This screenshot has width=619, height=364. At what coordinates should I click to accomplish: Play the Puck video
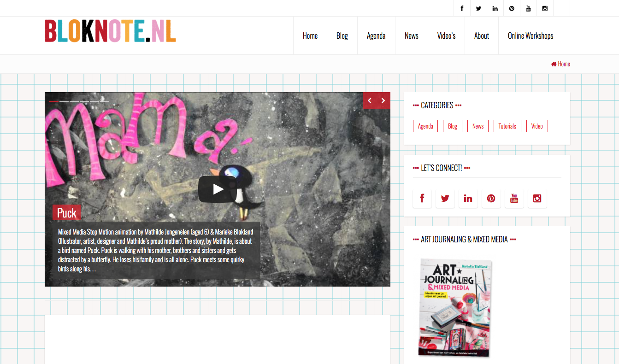[x=218, y=189]
